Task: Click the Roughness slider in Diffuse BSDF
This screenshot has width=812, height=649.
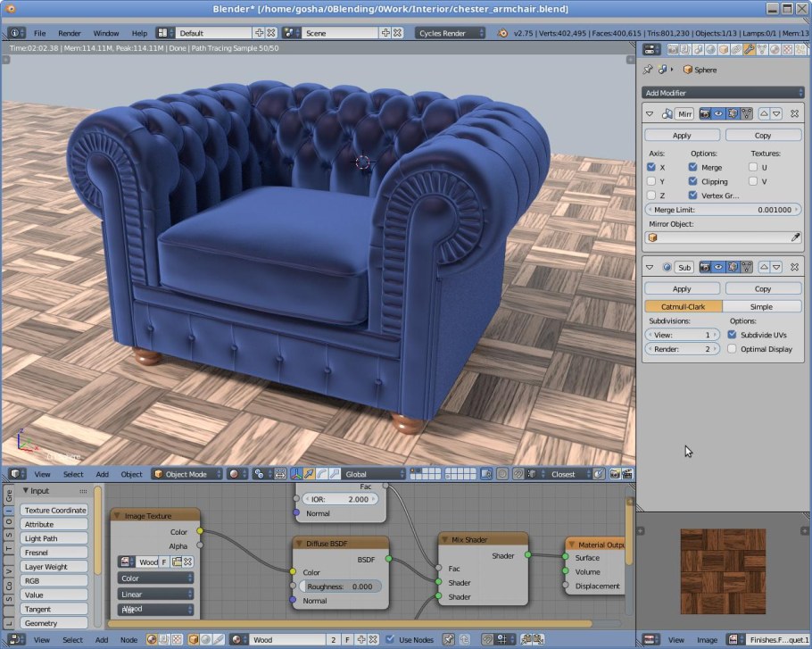Action: click(x=339, y=587)
